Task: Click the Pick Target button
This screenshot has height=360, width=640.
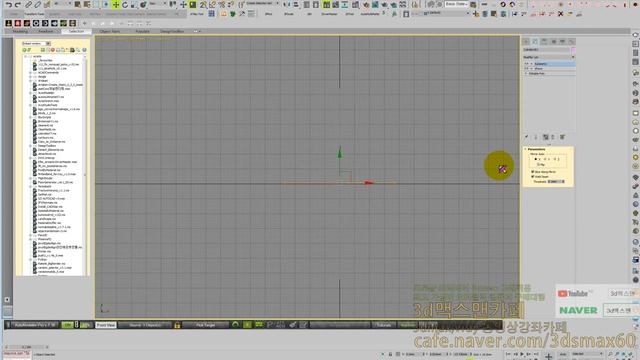Action: 206,325
